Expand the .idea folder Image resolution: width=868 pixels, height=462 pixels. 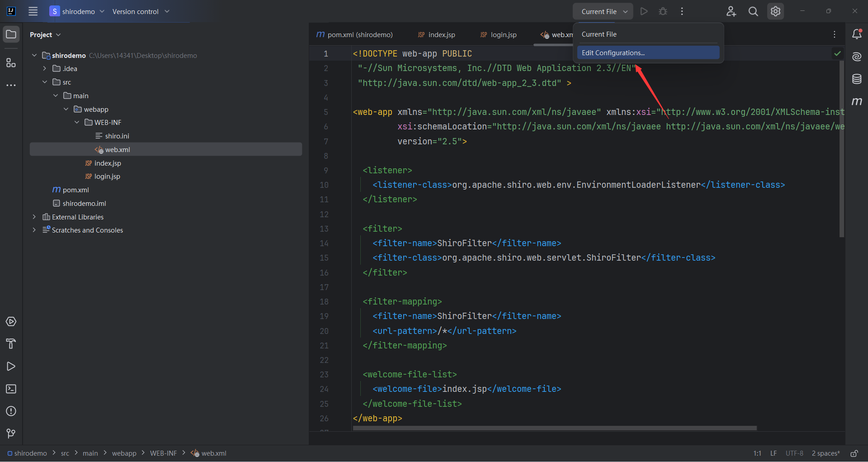[45, 69]
